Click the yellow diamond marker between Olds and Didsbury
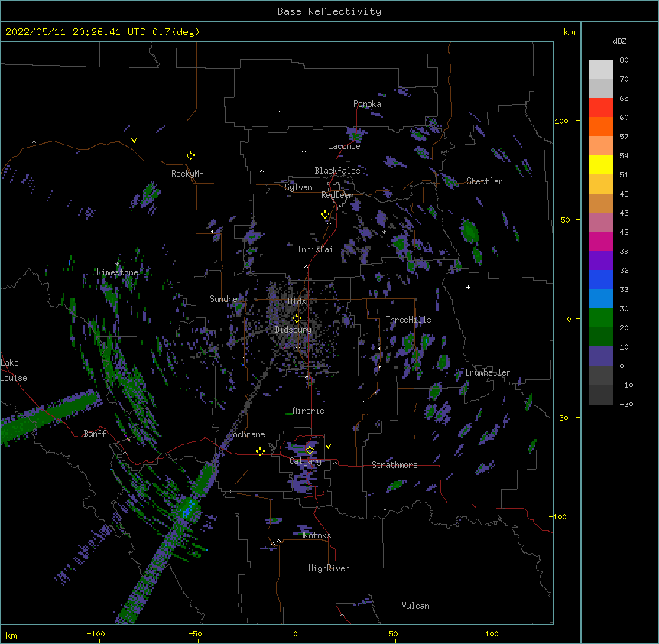This screenshot has width=659, height=644. click(297, 318)
